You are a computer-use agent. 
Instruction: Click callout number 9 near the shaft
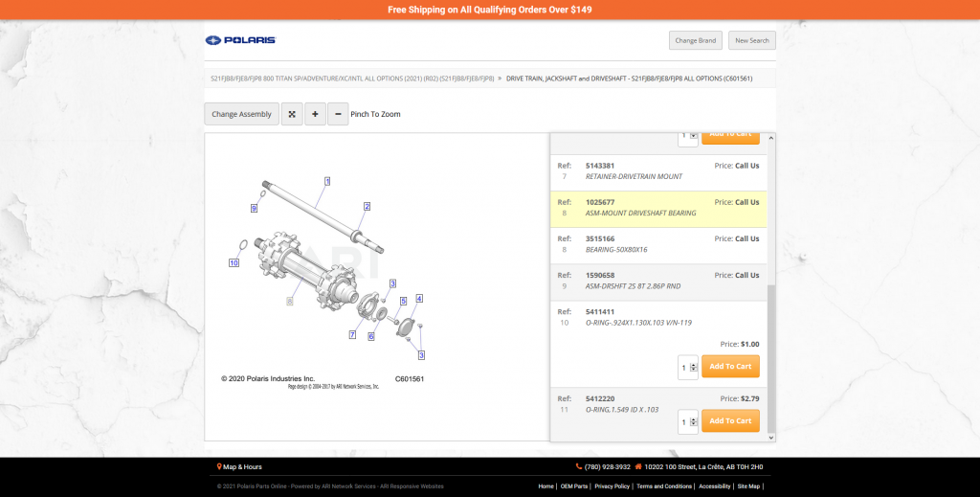[254, 208]
